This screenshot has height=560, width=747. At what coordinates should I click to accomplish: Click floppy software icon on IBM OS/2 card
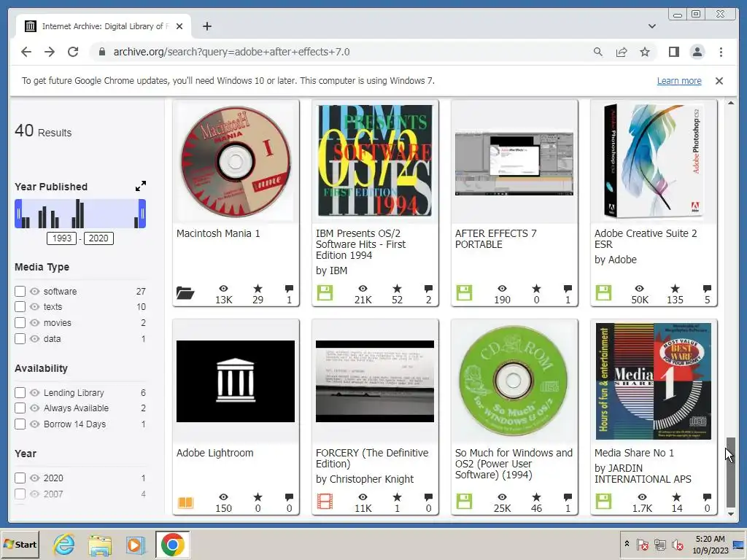tap(325, 293)
